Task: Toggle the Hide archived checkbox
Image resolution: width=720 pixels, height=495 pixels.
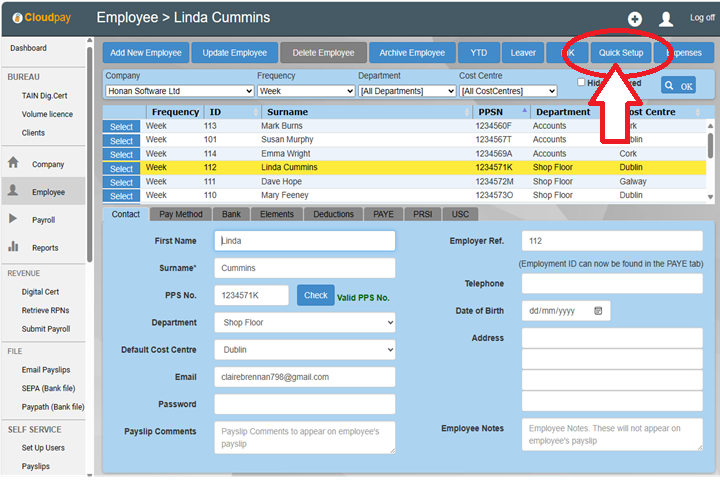Action: coord(582,82)
